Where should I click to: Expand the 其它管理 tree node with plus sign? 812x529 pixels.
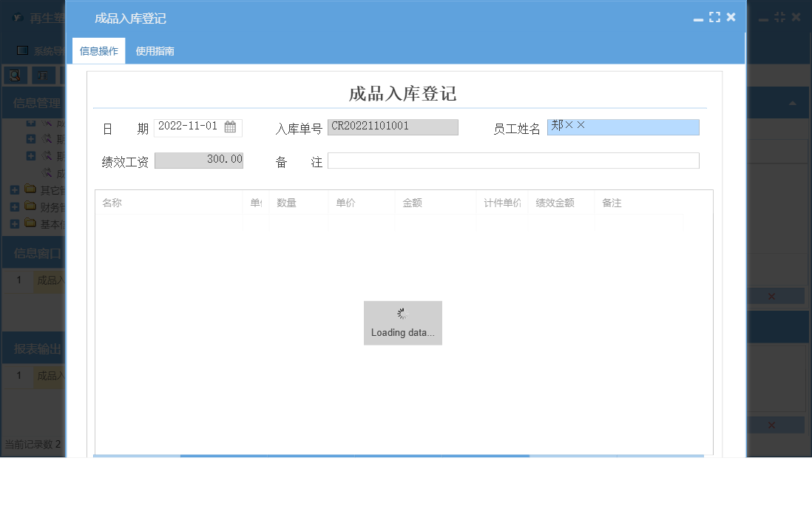[14, 189]
